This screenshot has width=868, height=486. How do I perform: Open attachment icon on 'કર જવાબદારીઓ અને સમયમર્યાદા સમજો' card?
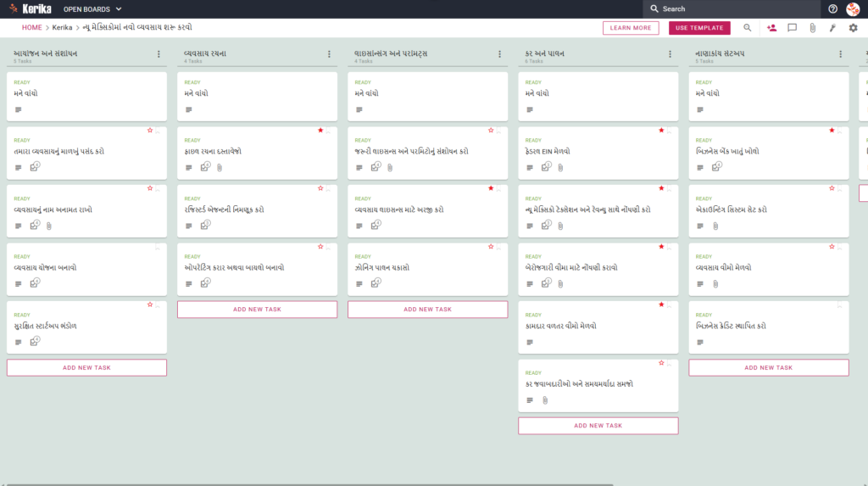pos(545,400)
